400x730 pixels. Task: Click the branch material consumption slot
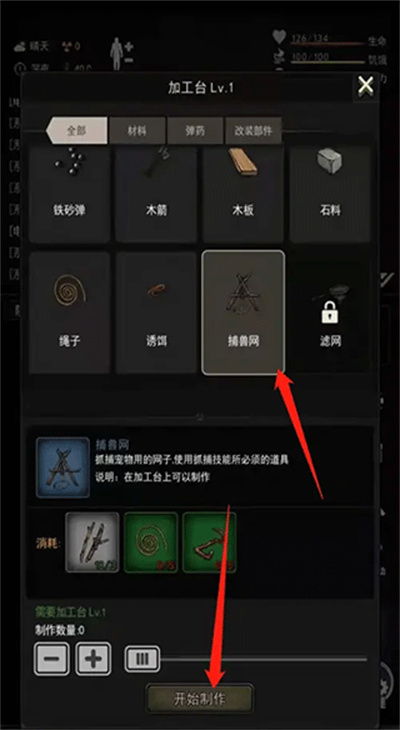[x=92, y=542]
